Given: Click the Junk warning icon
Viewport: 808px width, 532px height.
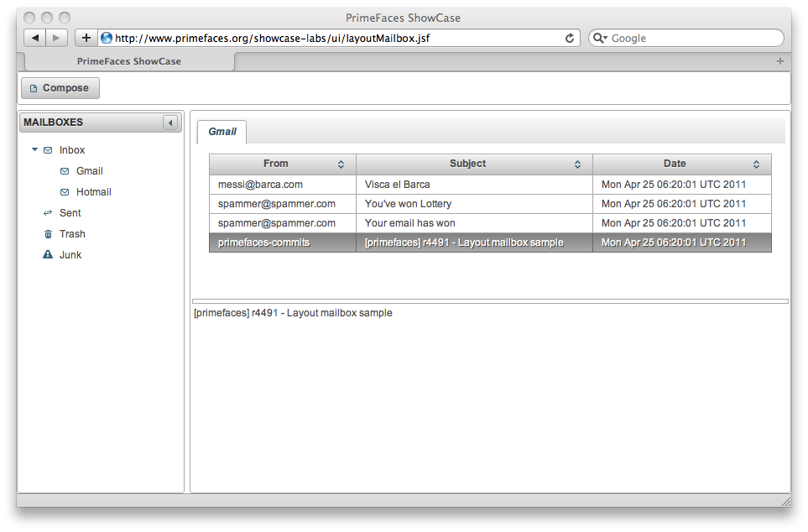Looking at the screenshot, I should pos(48,254).
